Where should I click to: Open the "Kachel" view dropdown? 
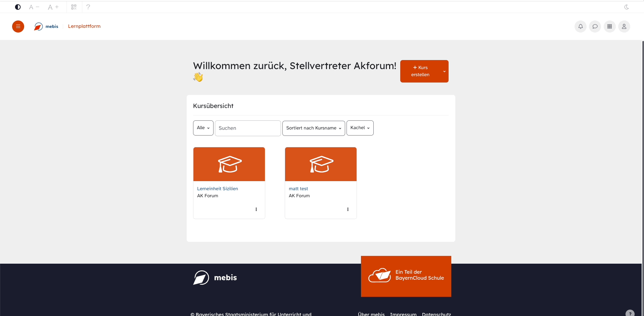(x=360, y=128)
